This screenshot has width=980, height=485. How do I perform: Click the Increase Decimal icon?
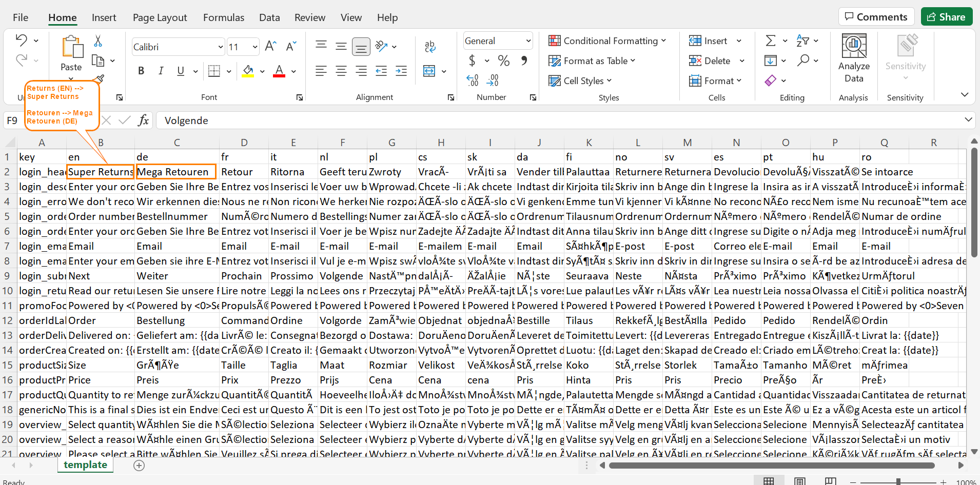click(x=473, y=80)
